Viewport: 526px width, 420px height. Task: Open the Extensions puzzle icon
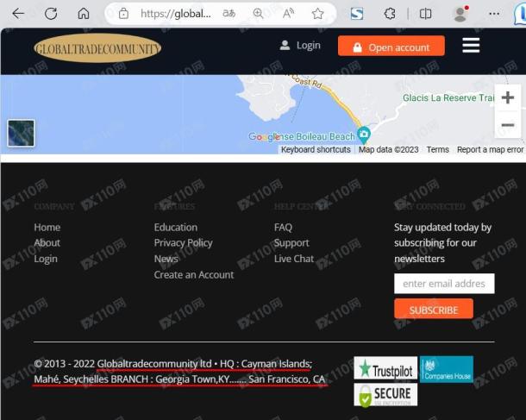390,14
